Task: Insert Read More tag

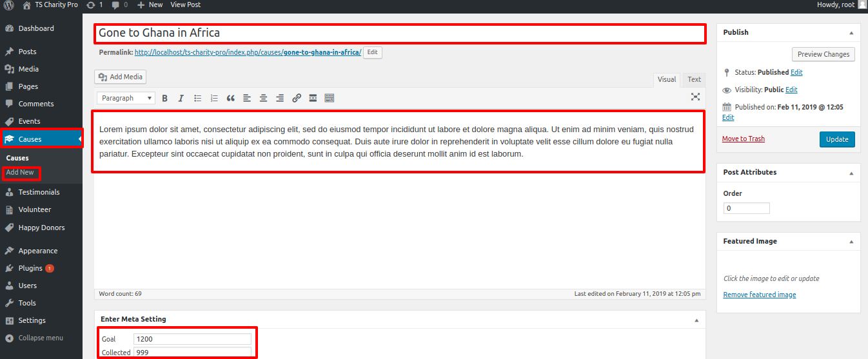Action: 313,98
